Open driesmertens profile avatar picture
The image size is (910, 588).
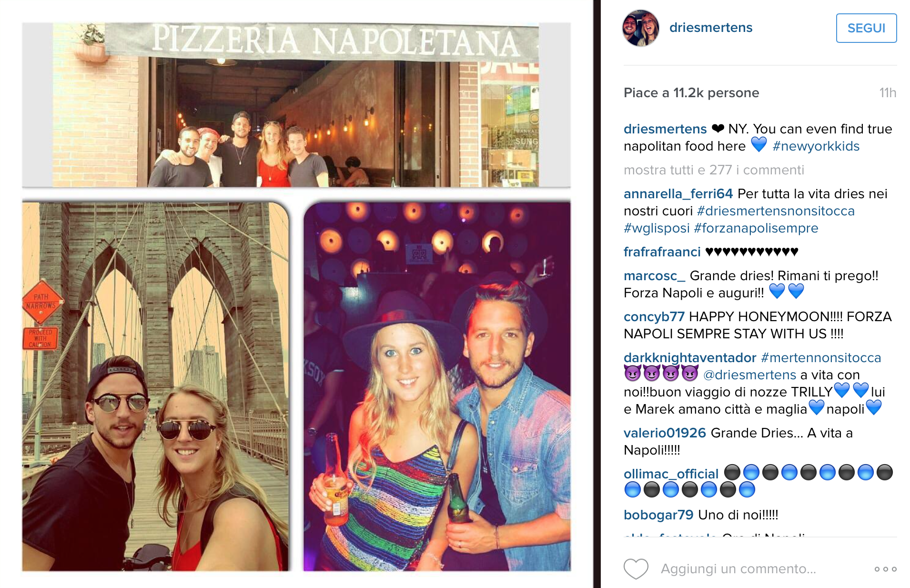click(x=641, y=28)
